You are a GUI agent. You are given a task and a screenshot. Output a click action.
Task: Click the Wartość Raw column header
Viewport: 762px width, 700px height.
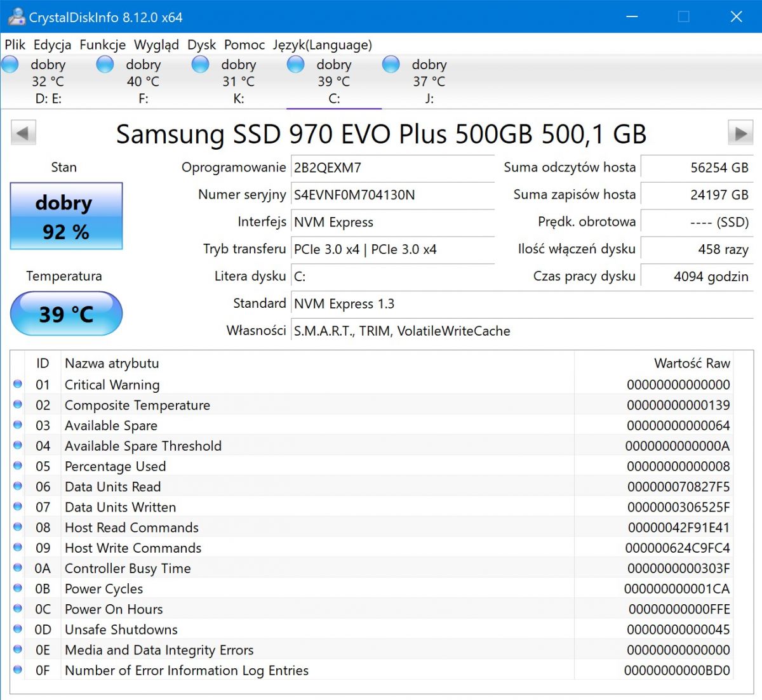point(654,364)
